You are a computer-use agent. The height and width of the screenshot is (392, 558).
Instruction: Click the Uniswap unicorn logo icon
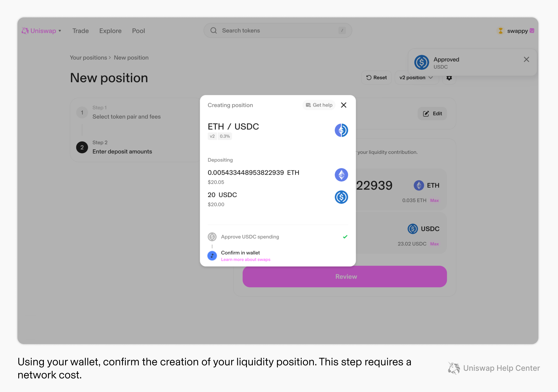pyautogui.click(x=25, y=31)
